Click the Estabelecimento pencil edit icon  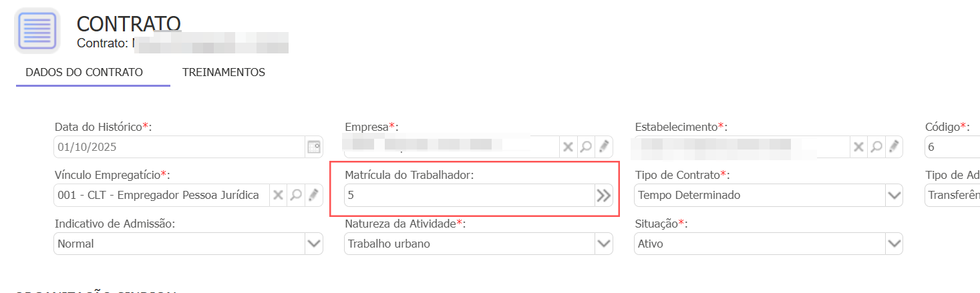coord(893,147)
